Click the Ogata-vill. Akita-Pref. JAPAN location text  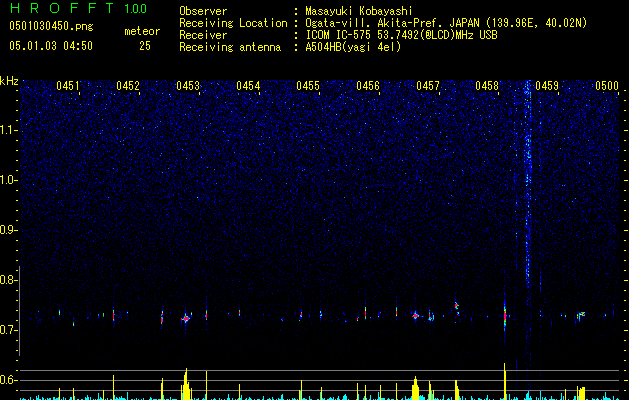pos(446,23)
